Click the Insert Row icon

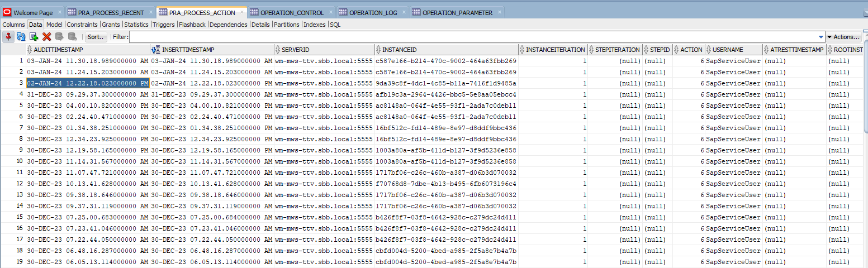click(x=34, y=37)
